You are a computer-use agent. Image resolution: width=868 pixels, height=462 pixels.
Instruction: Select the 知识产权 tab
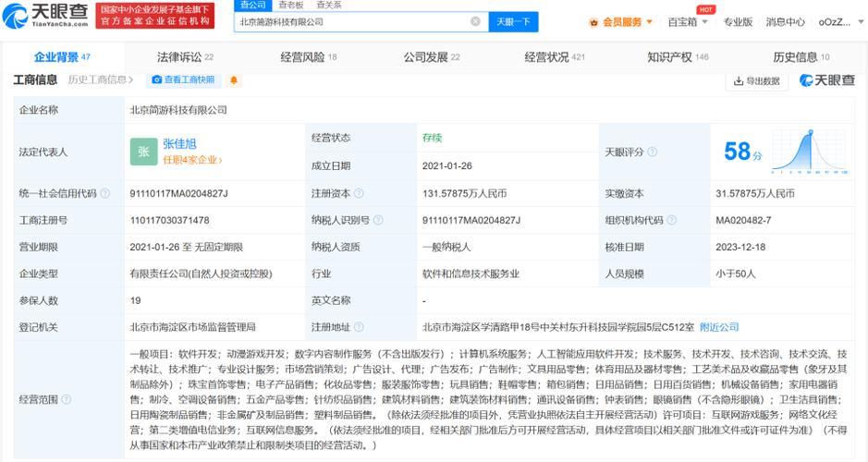679,57
